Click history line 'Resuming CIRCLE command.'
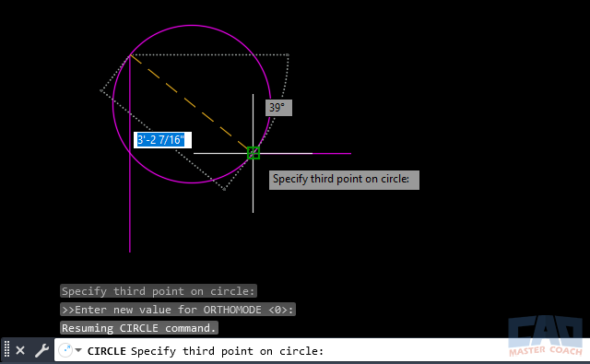This screenshot has height=364, width=590. (139, 328)
